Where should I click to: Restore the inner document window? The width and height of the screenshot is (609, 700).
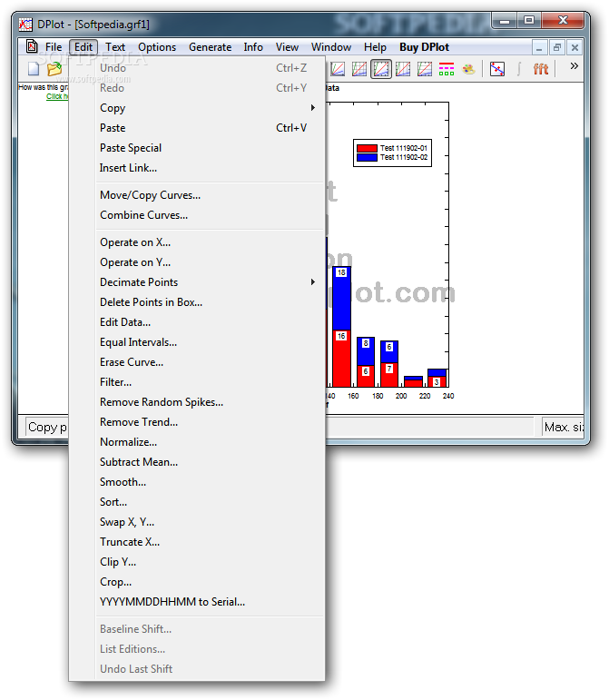pyautogui.click(x=556, y=47)
